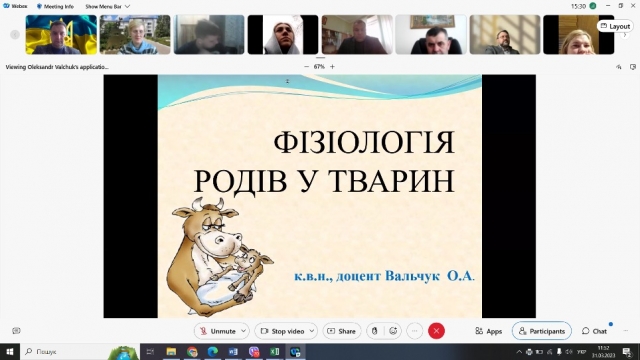Open Excel from the taskbar
The height and width of the screenshot is (360, 640).
(x=275, y=351)
